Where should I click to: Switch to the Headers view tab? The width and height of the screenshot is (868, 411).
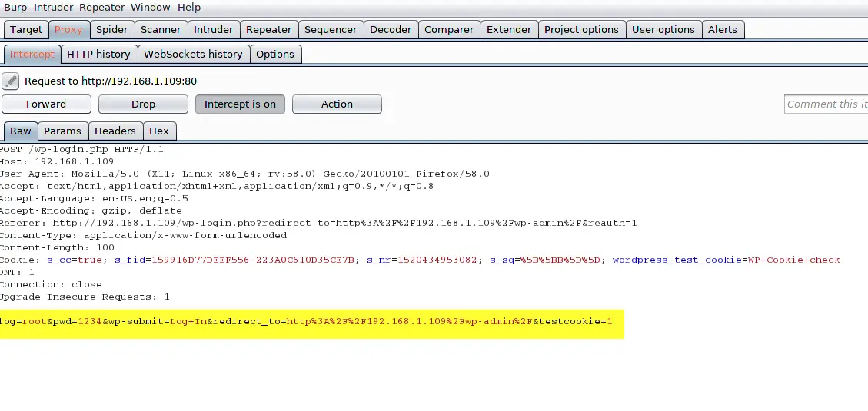click(115, 131)
